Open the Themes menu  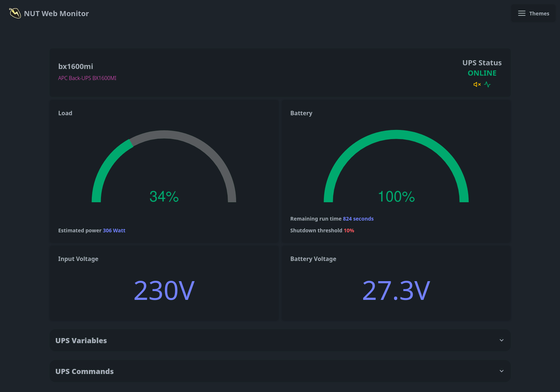534,14
